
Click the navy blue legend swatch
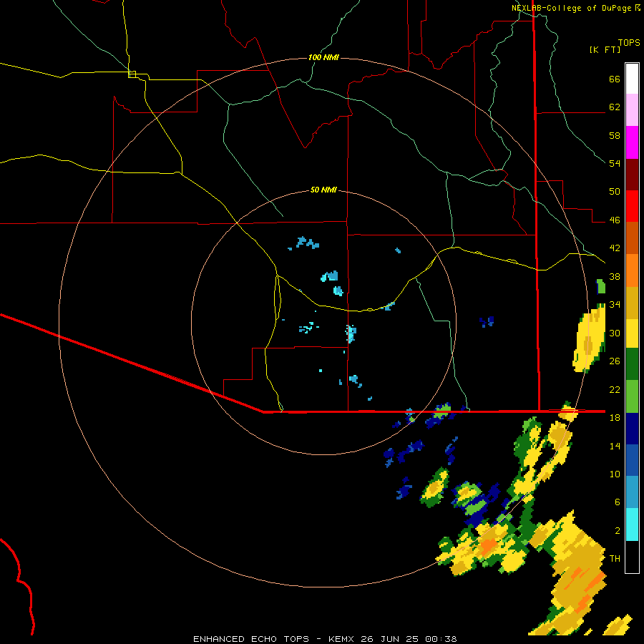tap(632, 429)
